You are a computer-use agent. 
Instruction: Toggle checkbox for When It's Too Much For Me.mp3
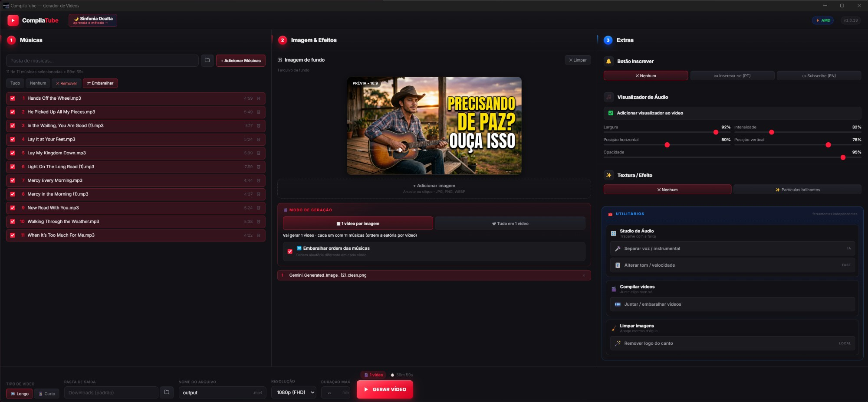coord(13,235)
